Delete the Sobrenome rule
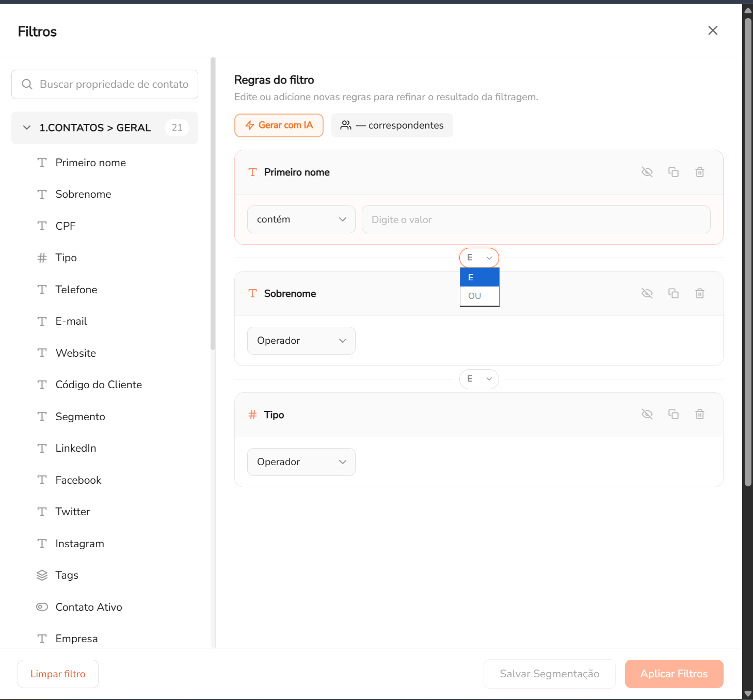Image resolution: width=753 pixels, height=700 pixels. [700, 293]
